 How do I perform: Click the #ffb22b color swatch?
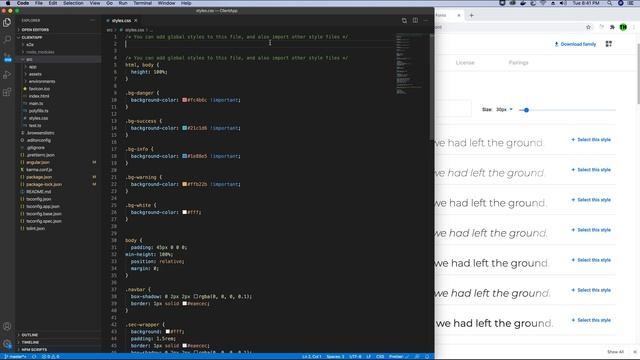click(184, 184)
